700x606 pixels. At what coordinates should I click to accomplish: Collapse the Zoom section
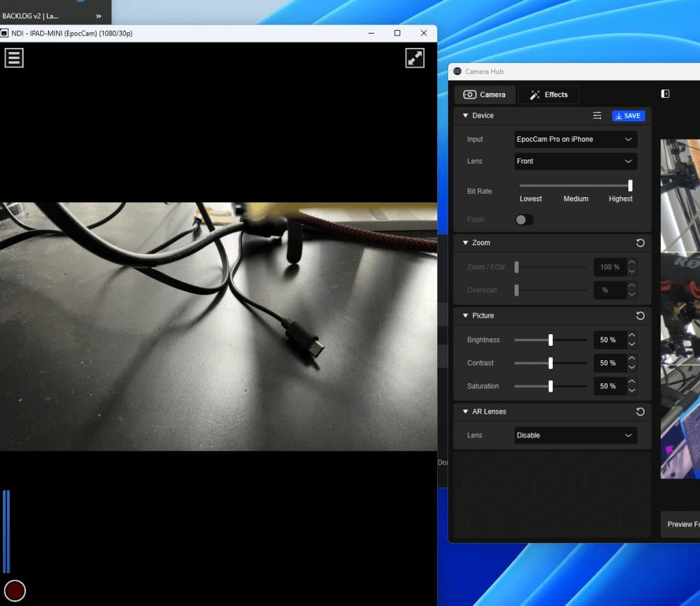[x=465, y=242]
